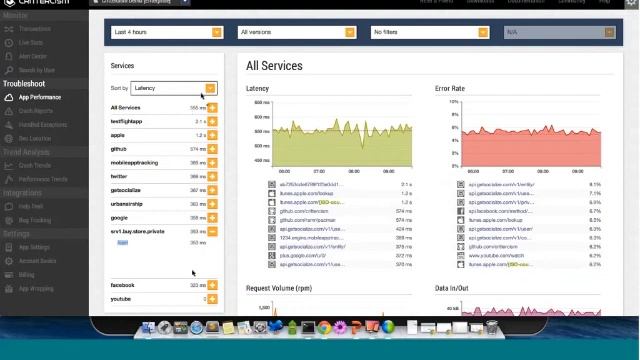Open App Settings in the sidebar
The image size is (640, 360).
(x=34, y=247)
